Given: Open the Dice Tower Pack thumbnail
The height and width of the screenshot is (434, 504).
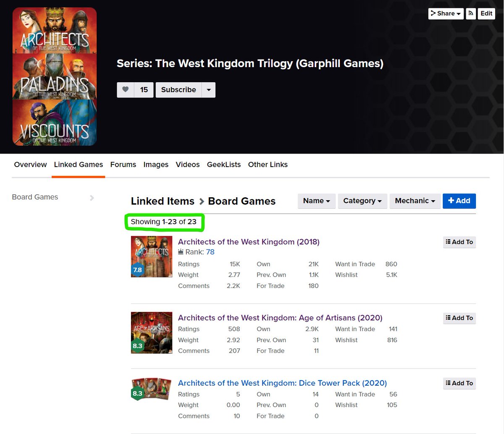Looking at the screenshot, I should (x=152, y=389).
